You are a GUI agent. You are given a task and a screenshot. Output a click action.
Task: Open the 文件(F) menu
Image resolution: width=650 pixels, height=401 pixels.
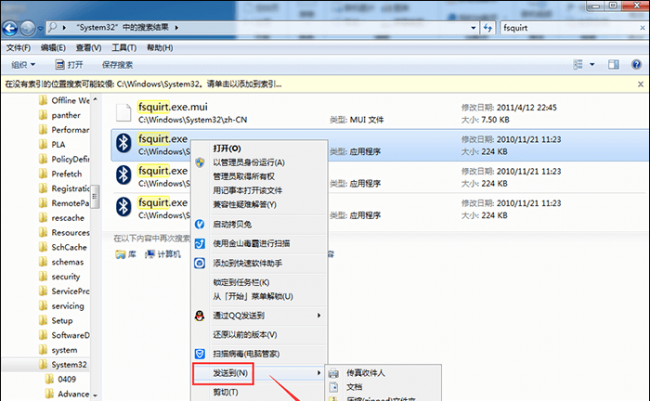tap(18, 48)
